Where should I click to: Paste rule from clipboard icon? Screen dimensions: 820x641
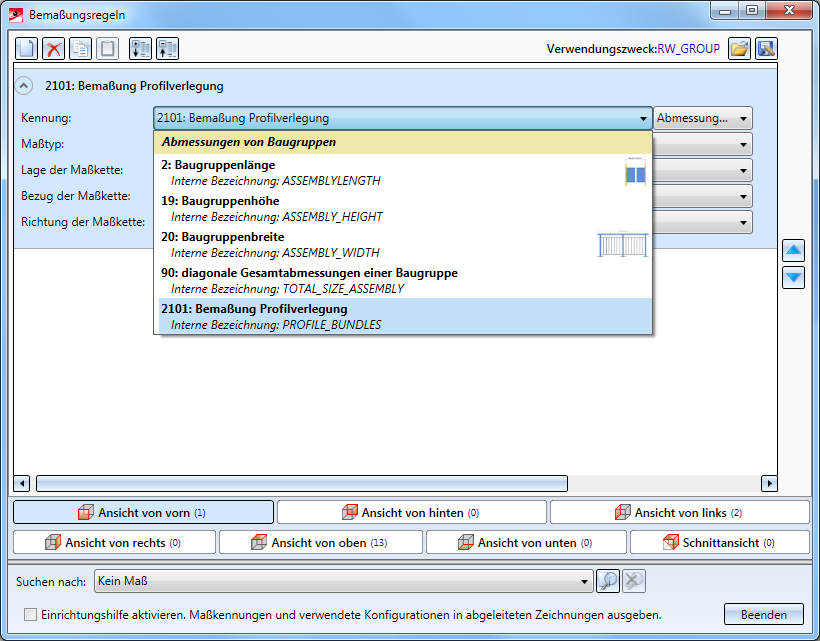pyautogui.click(x=107, y=49)
